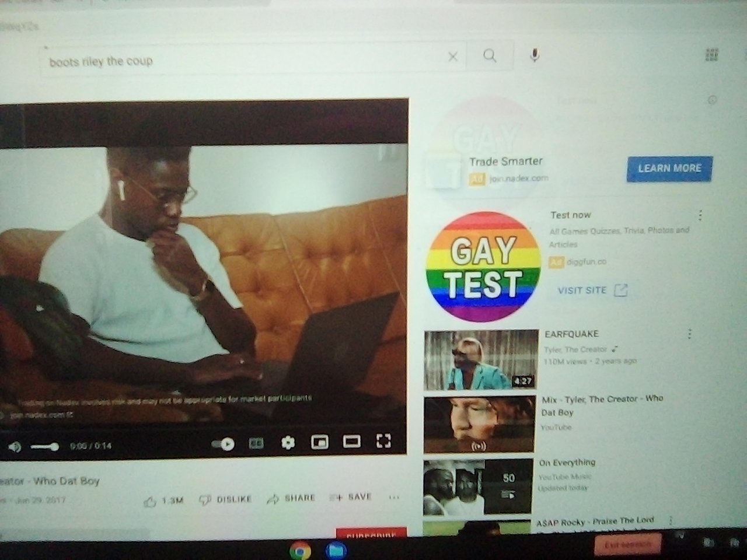
Task: Click the SAVE button
Action: click(x=350, y=497)
